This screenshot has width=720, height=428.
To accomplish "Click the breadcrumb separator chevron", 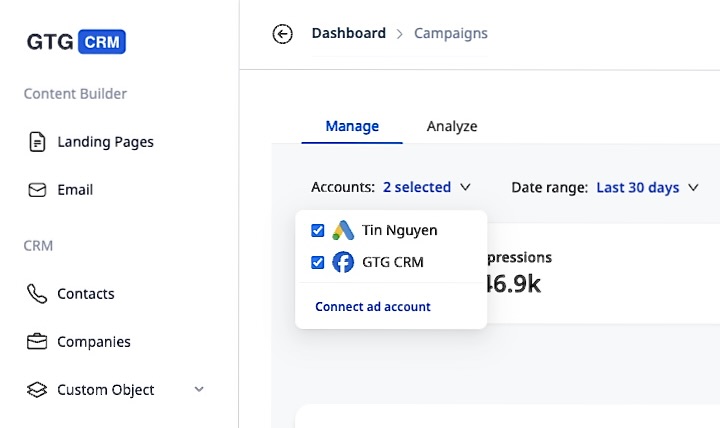I will pos(399,34).
